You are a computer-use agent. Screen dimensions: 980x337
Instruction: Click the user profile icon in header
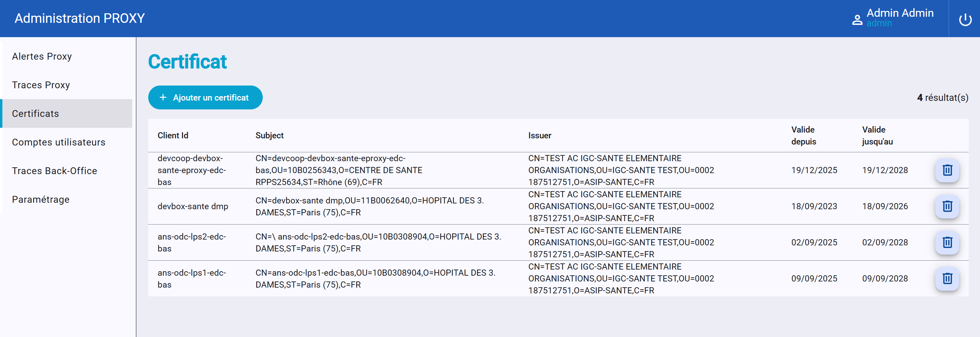point(857,20)
